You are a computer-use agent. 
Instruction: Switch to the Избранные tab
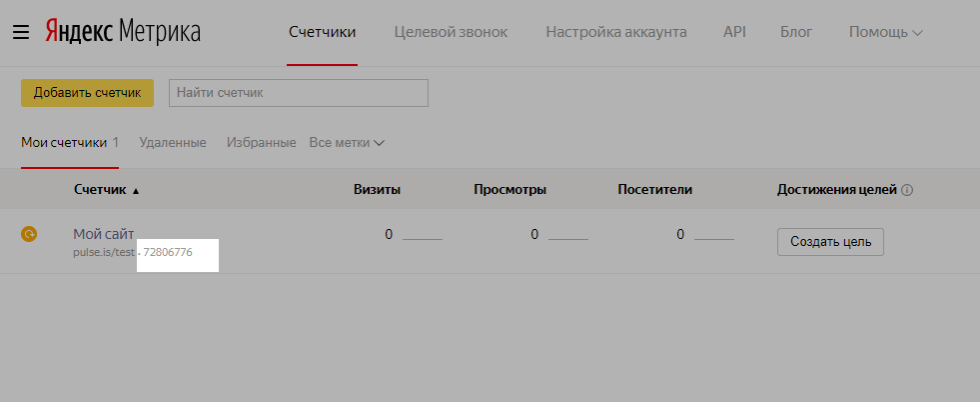click(x=261, y=143)
